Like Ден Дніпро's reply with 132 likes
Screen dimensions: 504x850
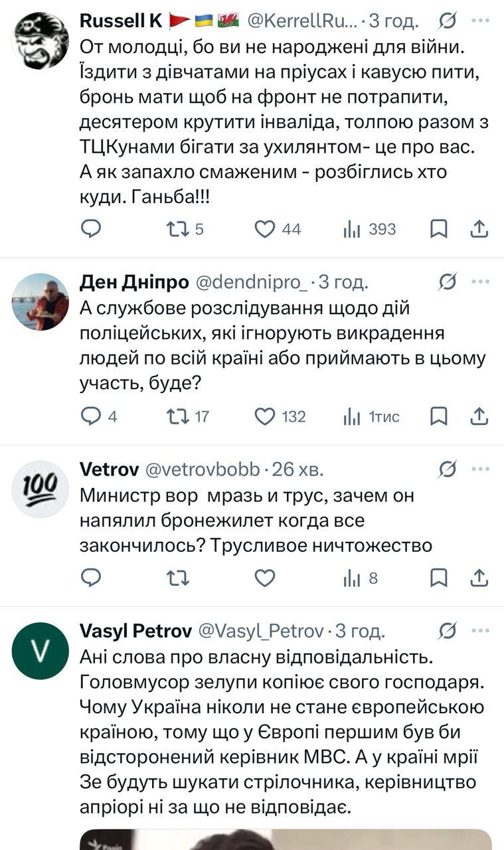264,417
